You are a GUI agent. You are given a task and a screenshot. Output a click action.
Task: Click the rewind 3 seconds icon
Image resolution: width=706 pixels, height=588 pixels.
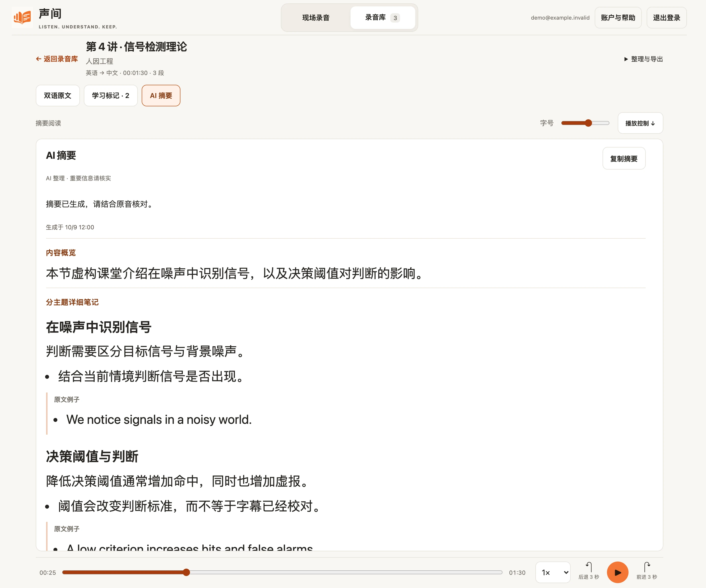589,571
